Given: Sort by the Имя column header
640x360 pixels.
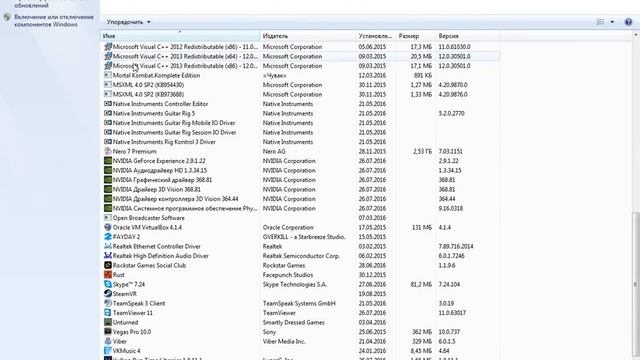Looking at the screenshot, I should (180, 36).
